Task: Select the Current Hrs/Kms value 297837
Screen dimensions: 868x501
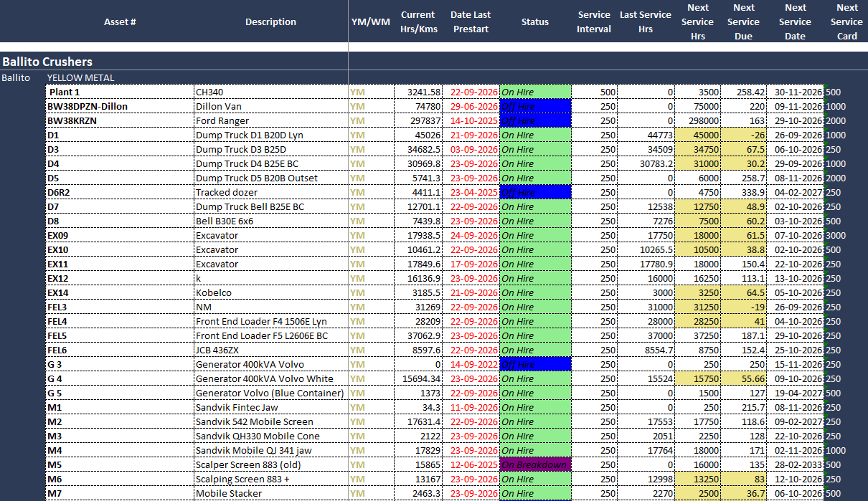Action: 418,120
